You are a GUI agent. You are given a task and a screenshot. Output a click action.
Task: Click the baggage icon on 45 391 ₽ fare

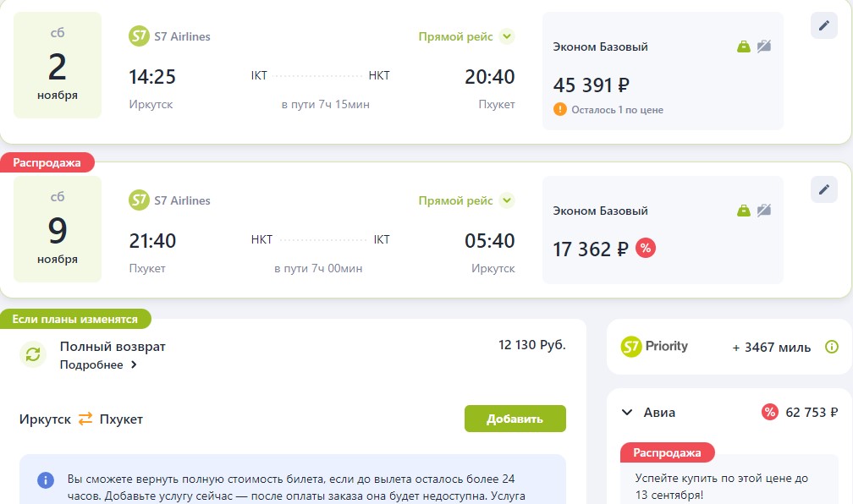744,47
